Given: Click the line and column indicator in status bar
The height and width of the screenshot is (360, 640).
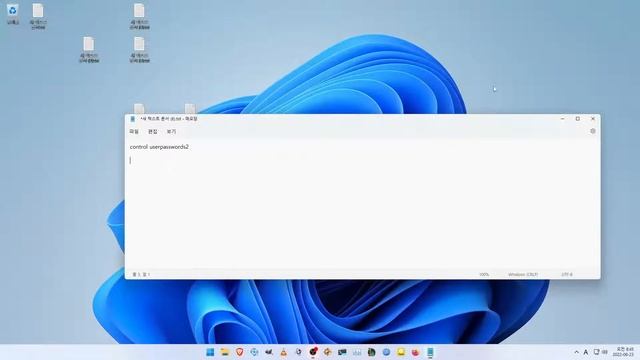Looking at the screenshot, I should pyautogui.click(x=141, y=274).
